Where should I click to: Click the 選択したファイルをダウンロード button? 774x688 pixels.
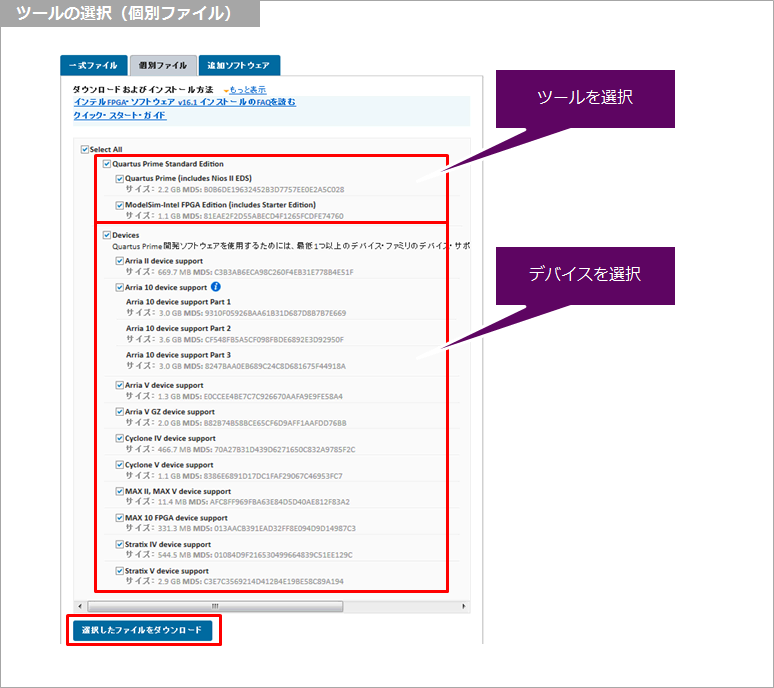142,630
